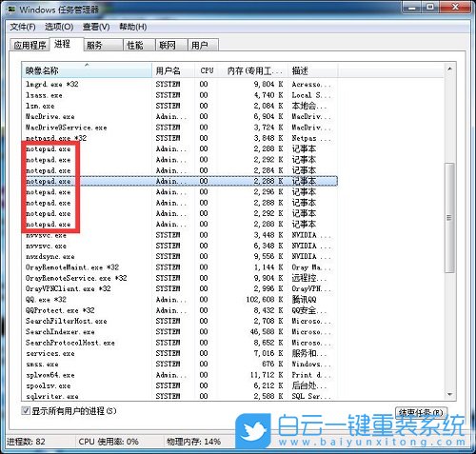Image resolution: width=476 pixels, height=454 pixels.
Task: Select the SearchIndexer.exe process
Action: tap(180, 332)
